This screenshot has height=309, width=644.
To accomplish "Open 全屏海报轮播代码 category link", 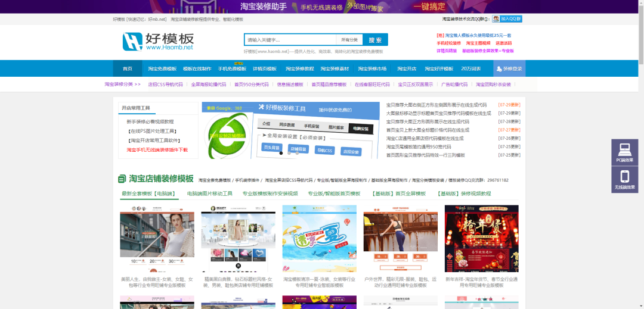I will [x=209, y=85].
